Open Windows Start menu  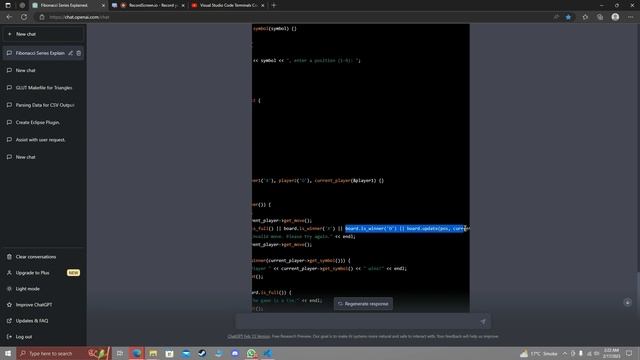[x=8, y=353]
